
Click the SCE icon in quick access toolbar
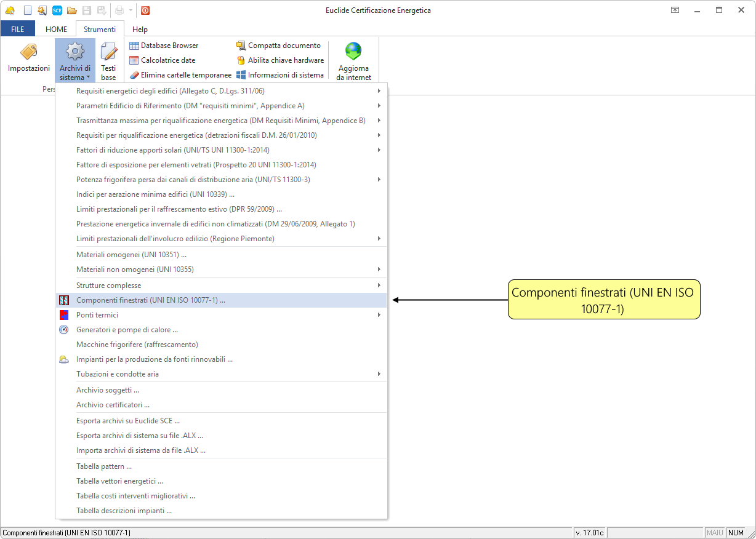(x=57, y=10)
